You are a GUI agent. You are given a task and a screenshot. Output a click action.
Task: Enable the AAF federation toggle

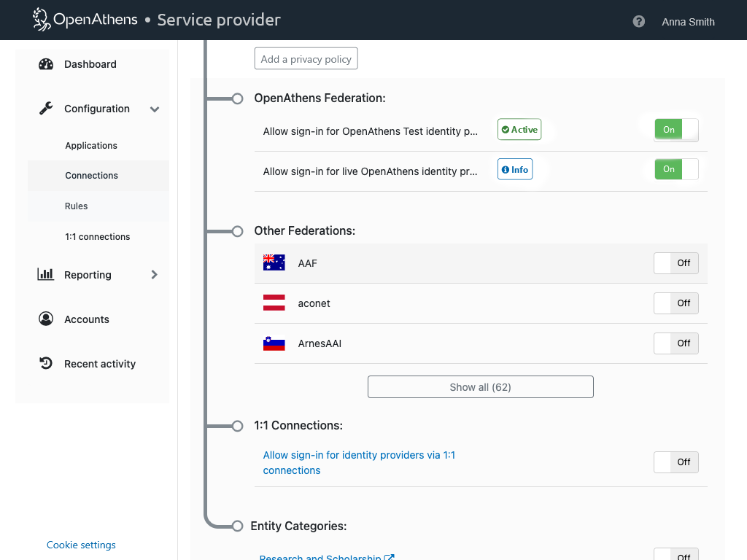[x=676, y=263]
